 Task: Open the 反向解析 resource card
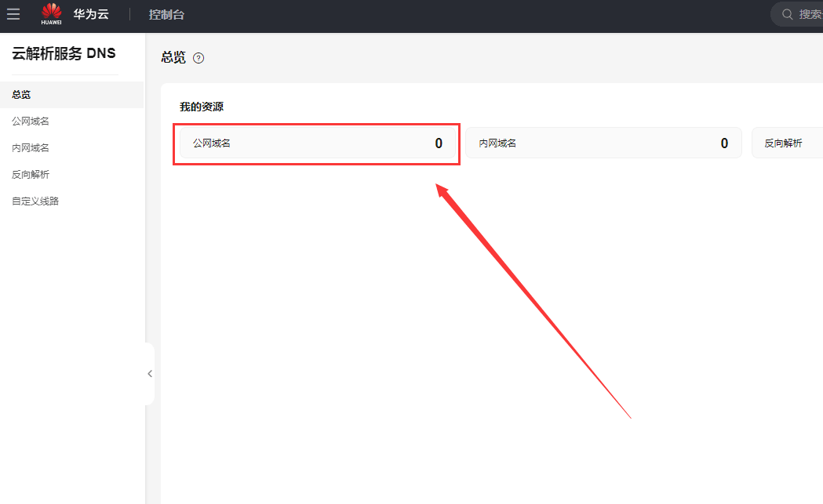[x=785, y=143]
